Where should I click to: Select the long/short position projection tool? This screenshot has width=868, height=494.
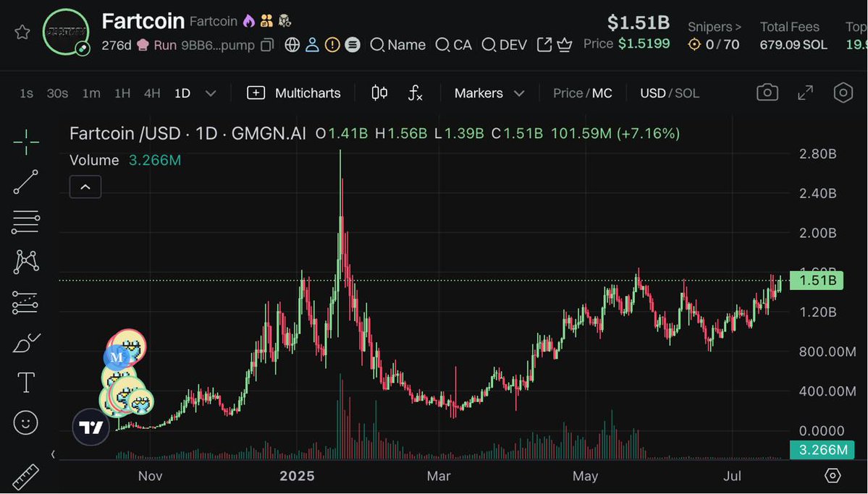pyautogui.click(x=26, y=302)
